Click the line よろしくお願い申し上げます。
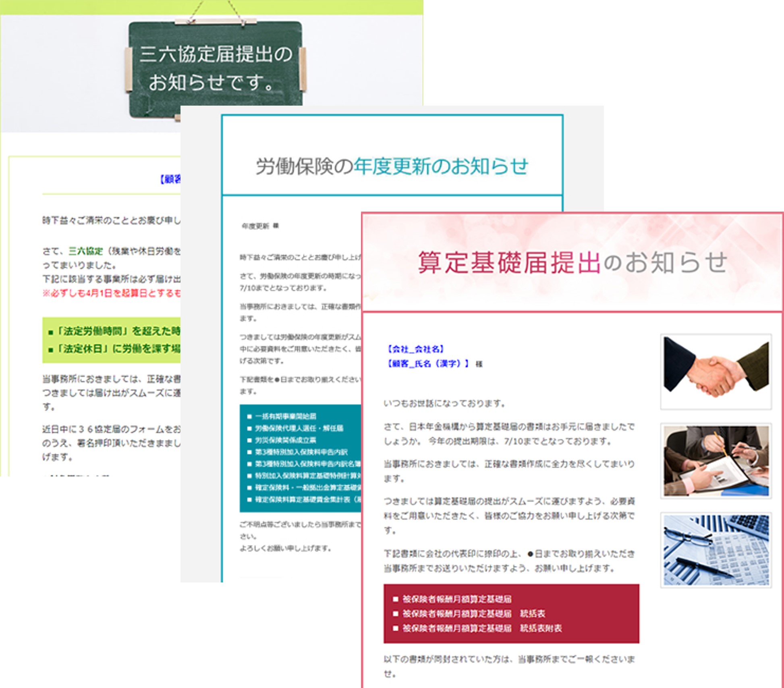The image size is (784, 688). pos(286,548)
